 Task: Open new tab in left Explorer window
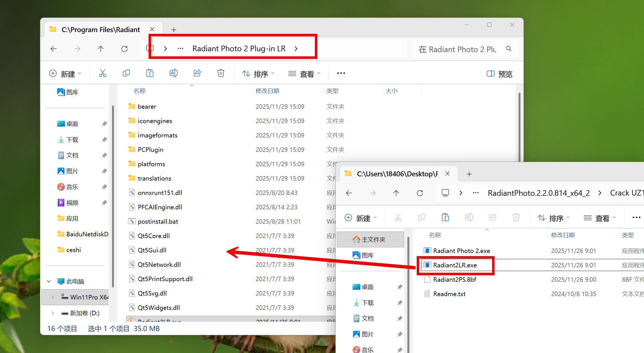[x=174, y=30]
